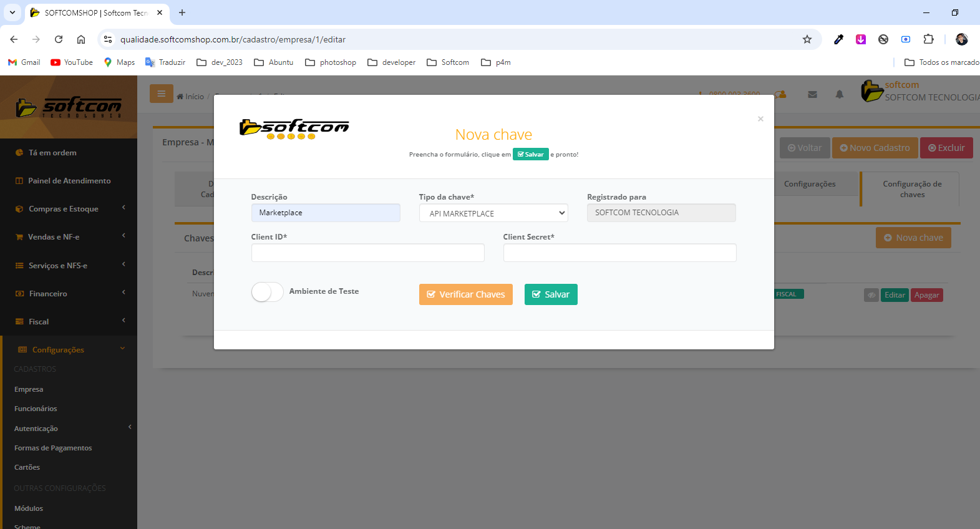
Task: Expand the Financeiro sidebar menu
Action: coord(48,294)
